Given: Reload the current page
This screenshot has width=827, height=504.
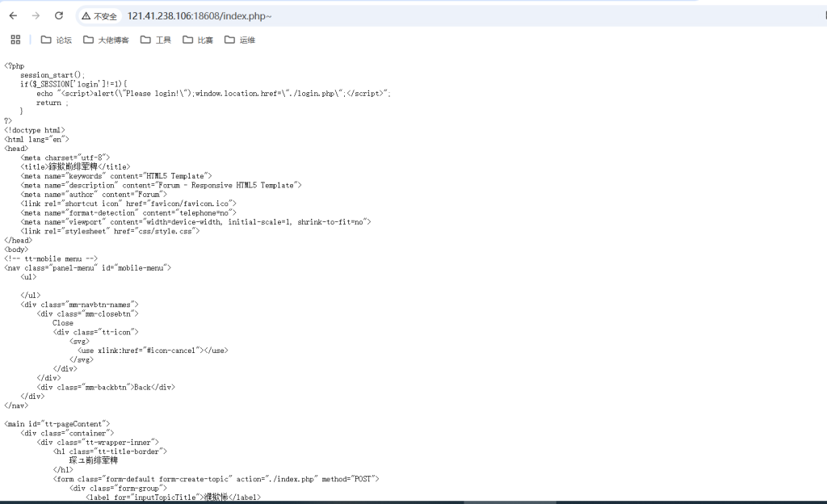Looking at the screenshot, I should coord(59,16).
